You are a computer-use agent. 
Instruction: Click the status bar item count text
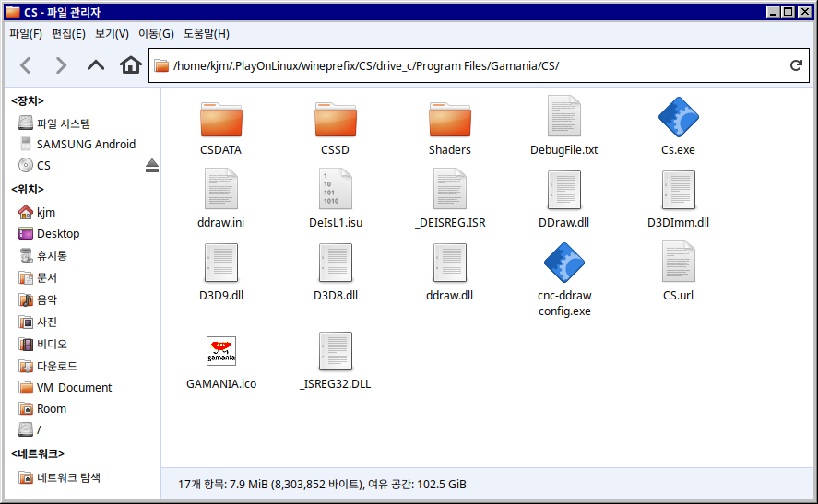pyautogui.click(x=322, y=485)
